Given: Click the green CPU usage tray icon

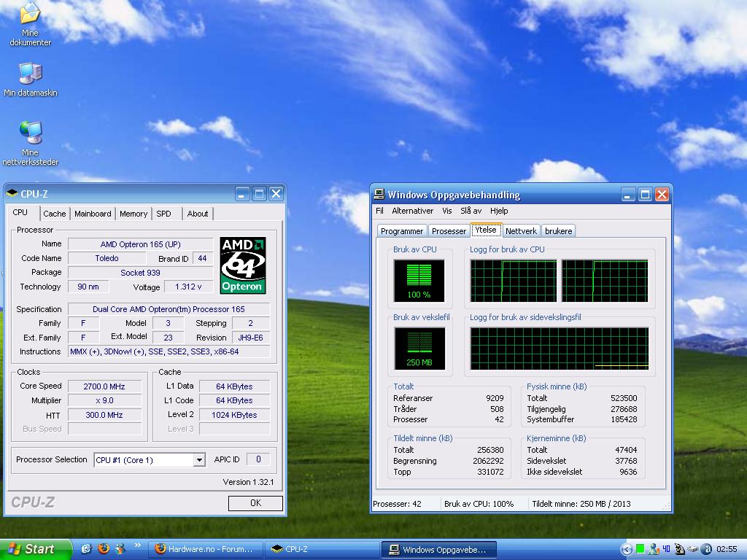Looking at the screenshot, I should 640,549.
